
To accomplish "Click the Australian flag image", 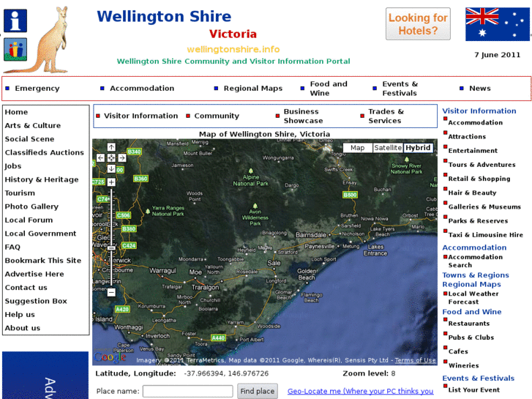I will pos(497,24).
